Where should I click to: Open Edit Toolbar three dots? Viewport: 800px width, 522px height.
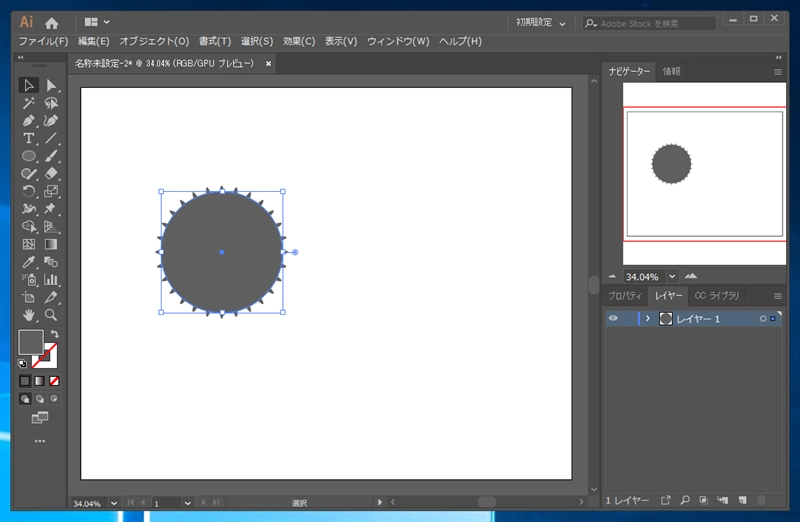point(40,441)
